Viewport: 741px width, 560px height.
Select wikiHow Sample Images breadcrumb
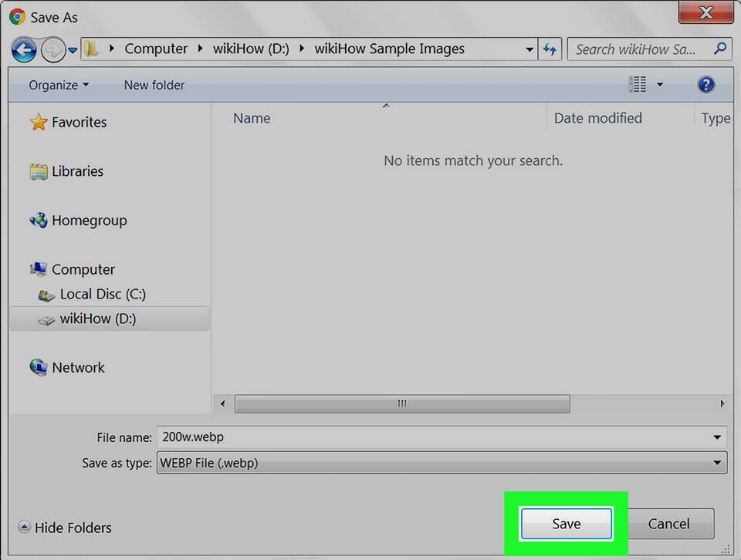[389, 49]
